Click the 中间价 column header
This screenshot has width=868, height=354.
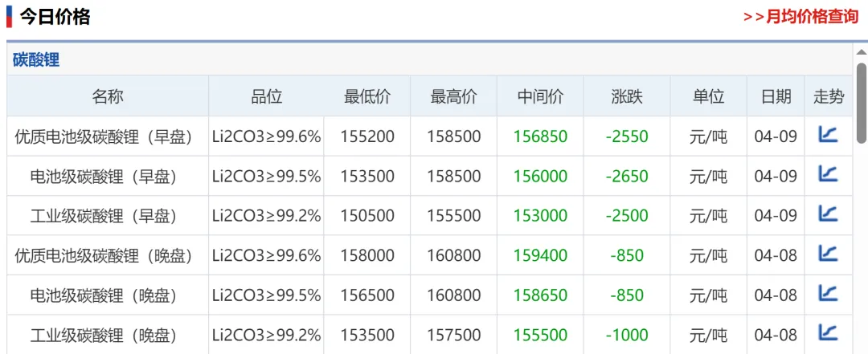tap(540, 97)
